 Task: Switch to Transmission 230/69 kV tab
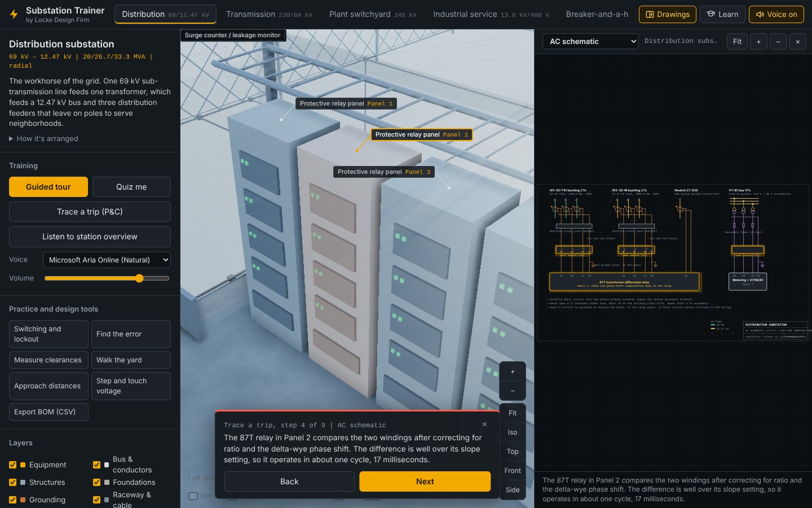click(269, 15)
